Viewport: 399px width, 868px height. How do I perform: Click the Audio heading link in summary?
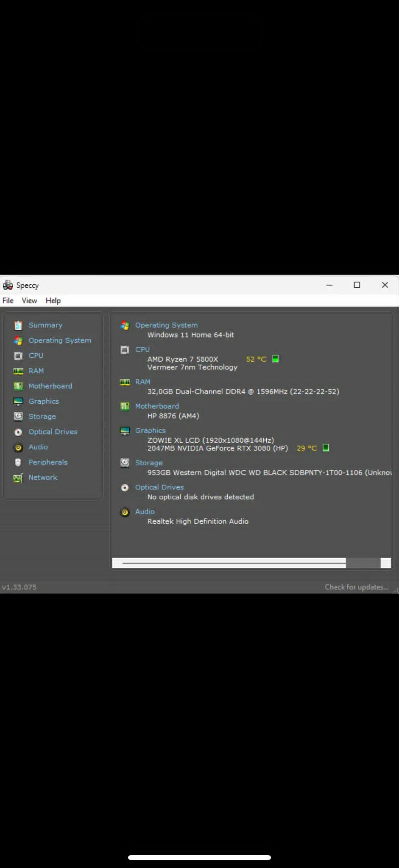pyautogui.click(x=145, y=511)
